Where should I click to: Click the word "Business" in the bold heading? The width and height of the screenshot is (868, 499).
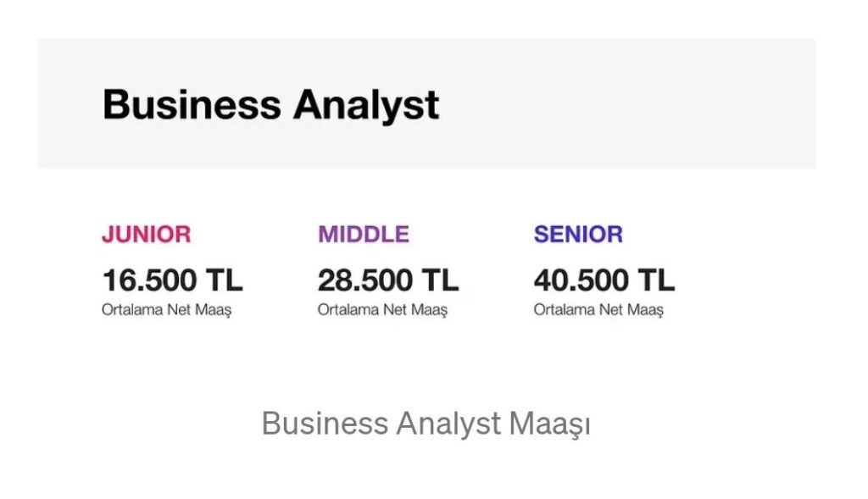[x=191, y=105]
